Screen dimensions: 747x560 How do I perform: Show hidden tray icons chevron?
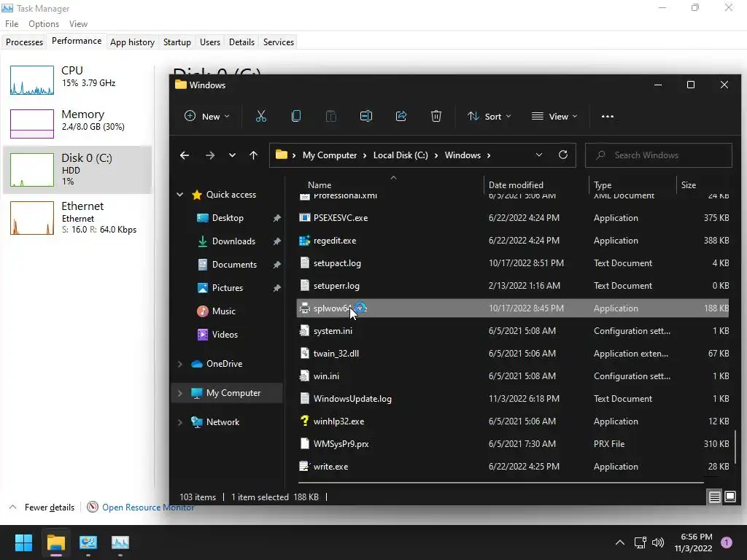click(620, 542)
